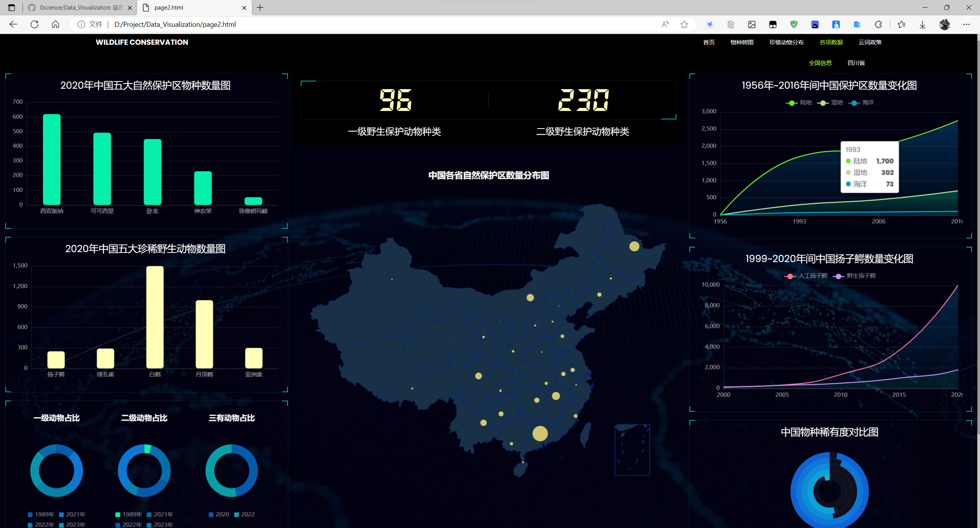980x528 pixels.
Task: Open favorites list icon
Action: [x=902, y=24]
